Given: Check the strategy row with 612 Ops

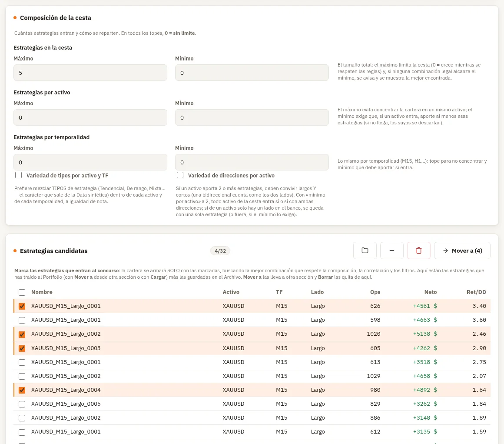Looking at the screenshot, I should [22, 432].
